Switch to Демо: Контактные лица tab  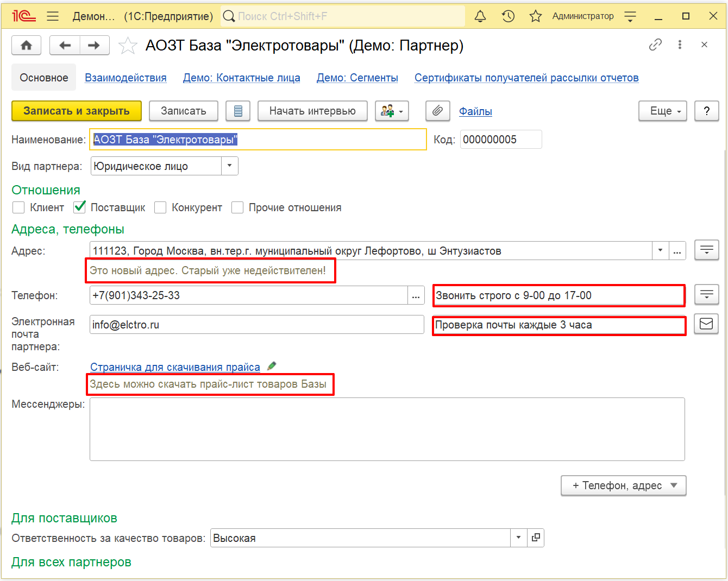pos(242,78)
